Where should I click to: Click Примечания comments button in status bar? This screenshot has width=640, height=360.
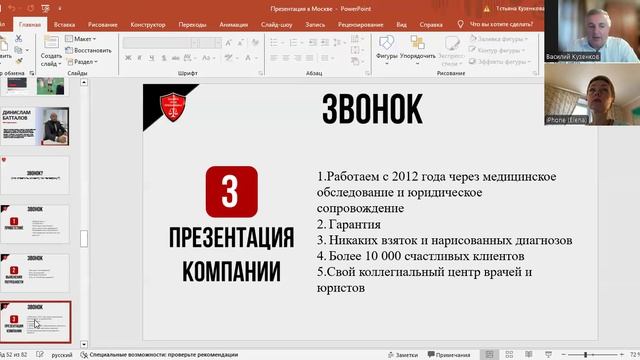point(449,355)
